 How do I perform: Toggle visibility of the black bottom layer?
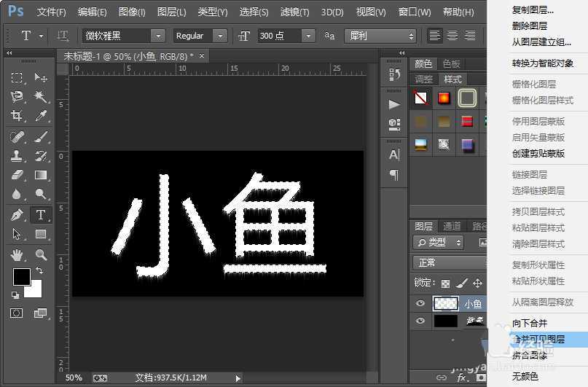[420, 321]
